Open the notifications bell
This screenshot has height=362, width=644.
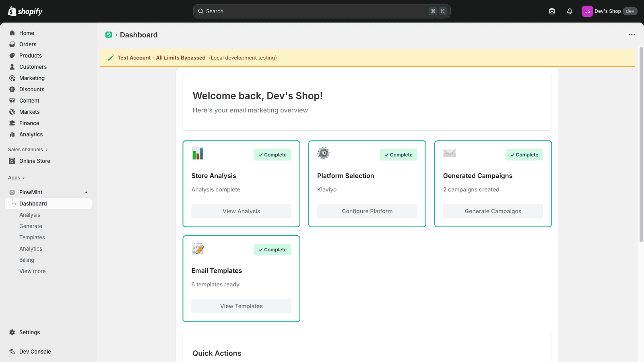[570, 11]
